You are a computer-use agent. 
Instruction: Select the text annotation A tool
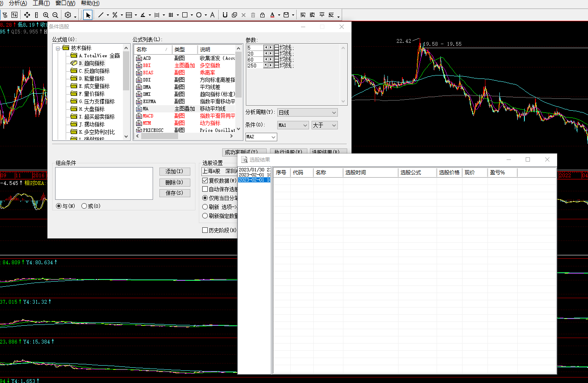pos(212,15)
